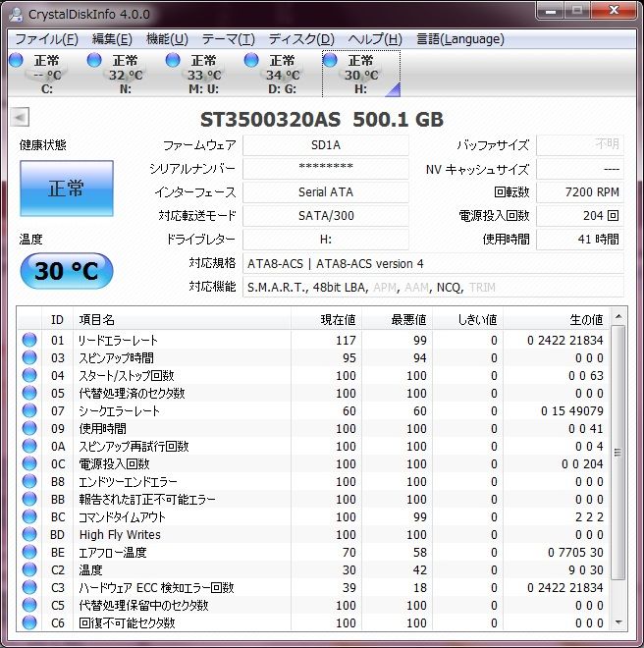Click the 30 °C temperature button
The width and height of the screenshot is (644, 648).
pyautogui.click(x=67, y=271)
